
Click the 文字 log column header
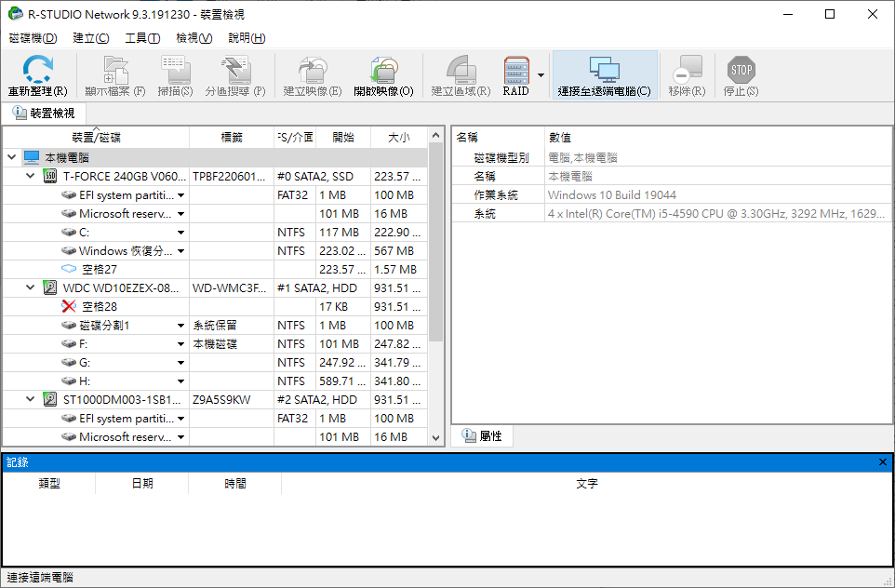(587, 484)
